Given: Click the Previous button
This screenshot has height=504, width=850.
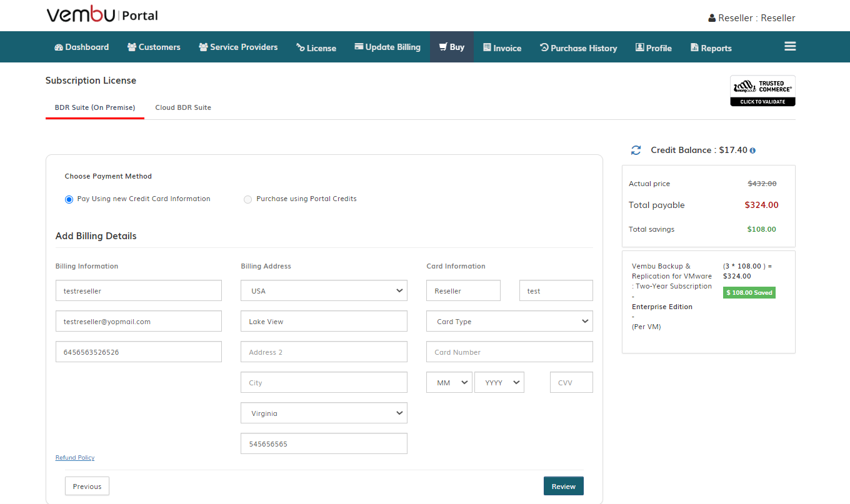Looking at the screenshot, I should click(87, 487).
